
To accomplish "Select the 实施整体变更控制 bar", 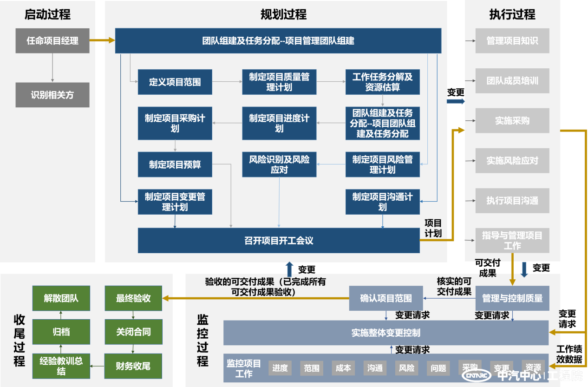I will [385, 333].
